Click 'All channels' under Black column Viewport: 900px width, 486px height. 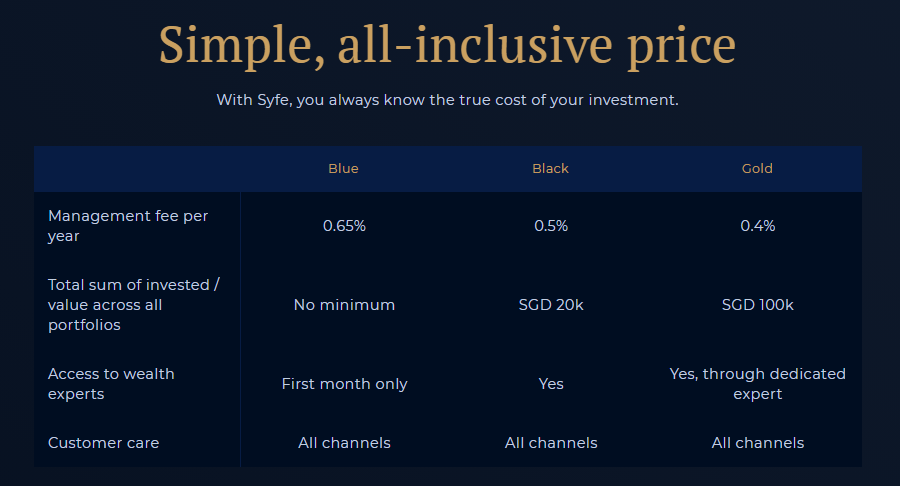551,443
